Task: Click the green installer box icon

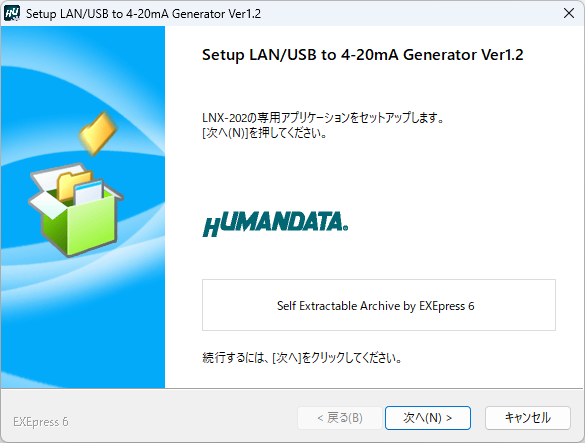Action: 76,210
